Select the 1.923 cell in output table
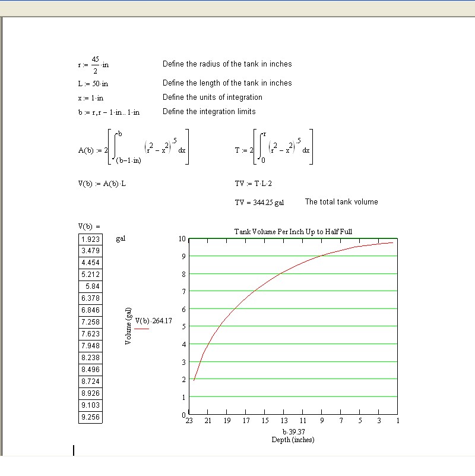Screen dimensions: 475x476 [x=90, y=239]
